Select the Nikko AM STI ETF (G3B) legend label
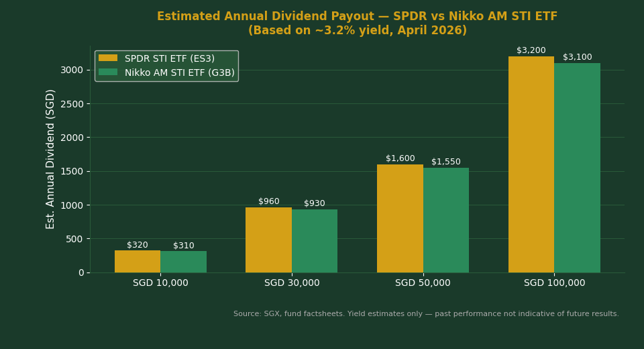This screenshot has height=349, width=644. (x=180, y=72)
